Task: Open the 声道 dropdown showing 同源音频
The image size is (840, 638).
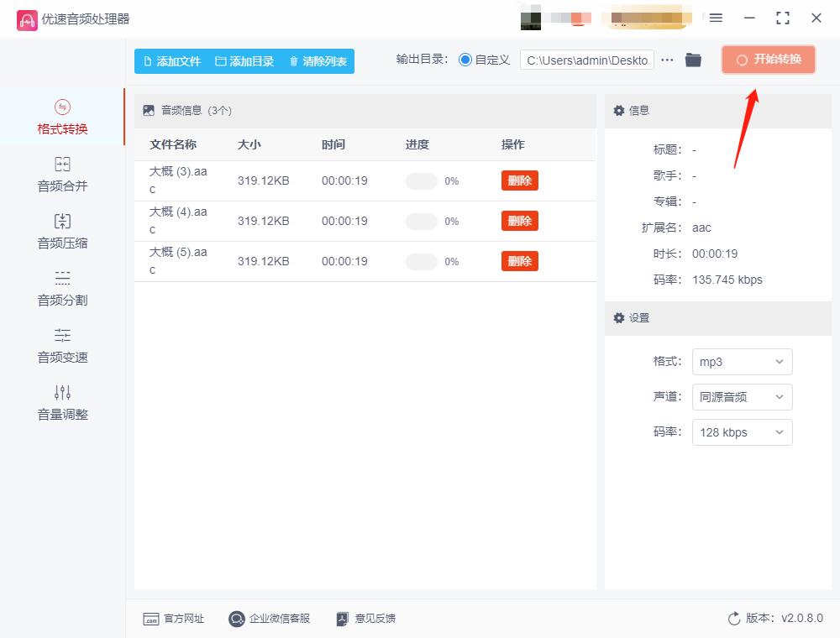Action: click(742, 397)
